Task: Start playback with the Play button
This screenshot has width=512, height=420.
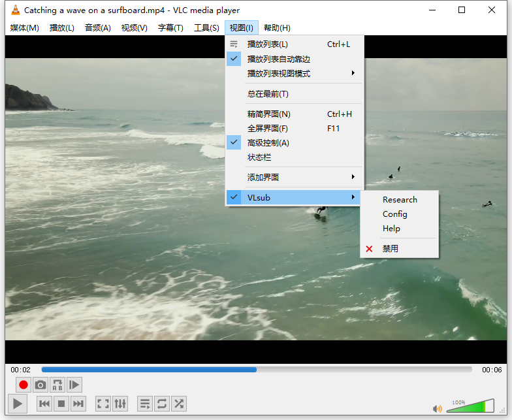Action: pyautogui.click(x=17, y=404)
